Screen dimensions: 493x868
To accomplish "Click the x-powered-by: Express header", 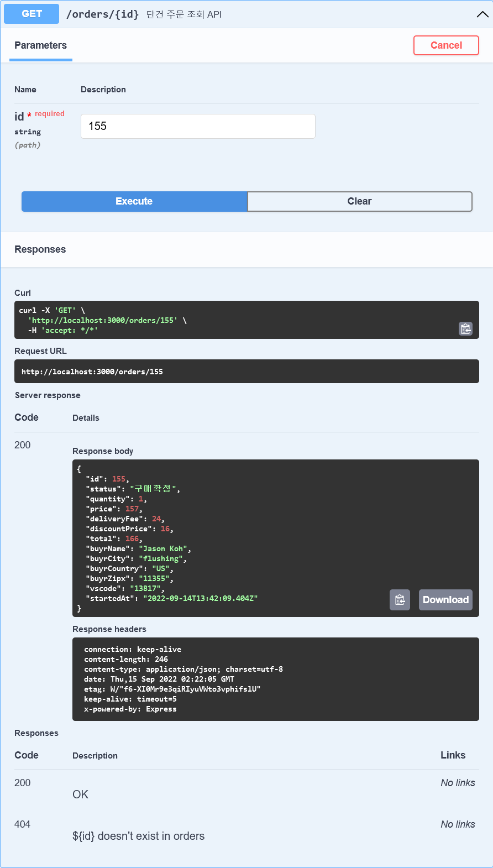I will (130, 709).
